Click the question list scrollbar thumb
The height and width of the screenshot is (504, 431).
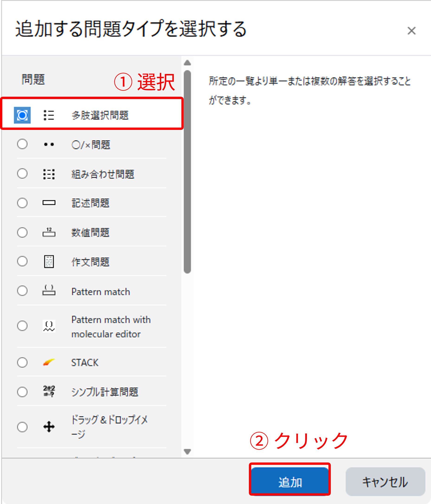click(187, 172)
